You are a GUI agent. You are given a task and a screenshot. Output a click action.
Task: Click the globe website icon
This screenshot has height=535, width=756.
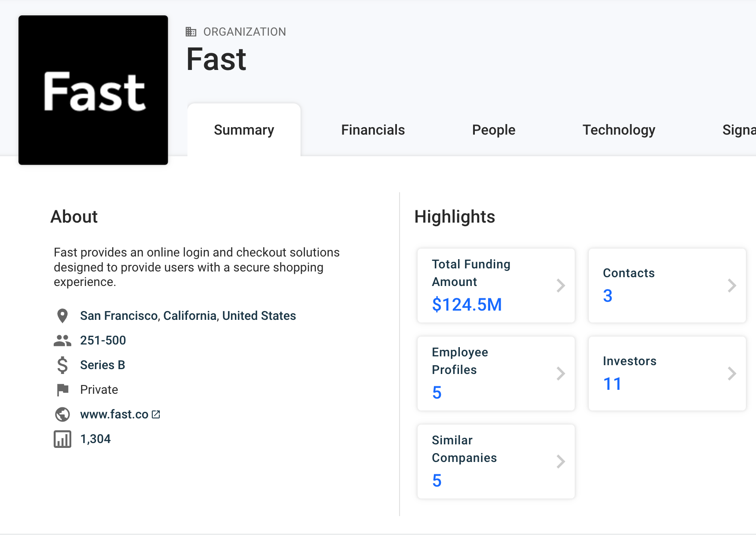click(x=62, y=414)
